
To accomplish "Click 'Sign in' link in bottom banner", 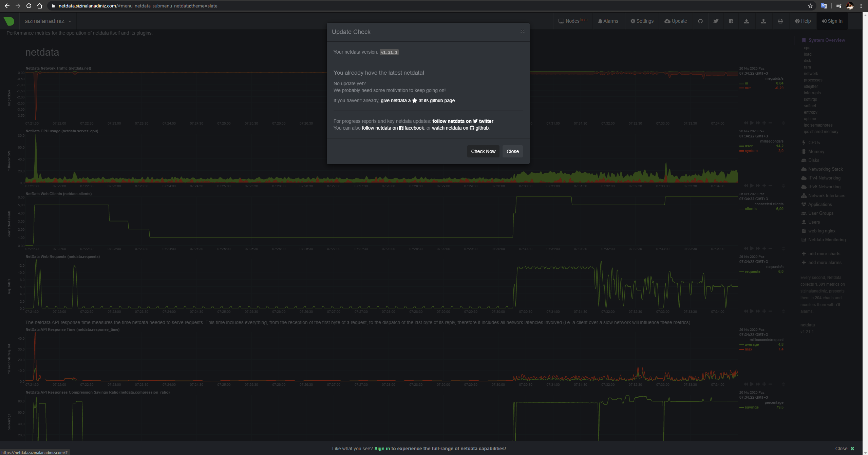I will [382, 449].
